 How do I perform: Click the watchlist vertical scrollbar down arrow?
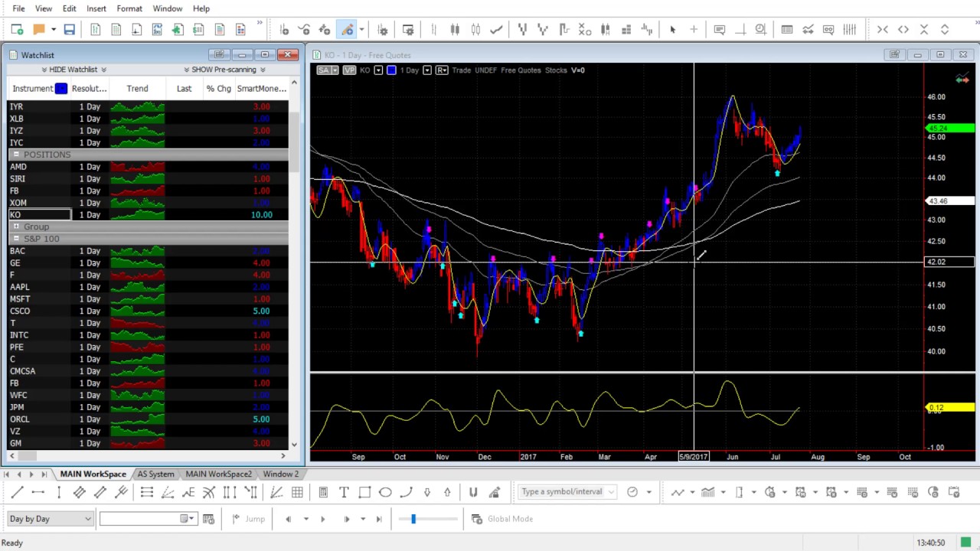pos(295,443)
